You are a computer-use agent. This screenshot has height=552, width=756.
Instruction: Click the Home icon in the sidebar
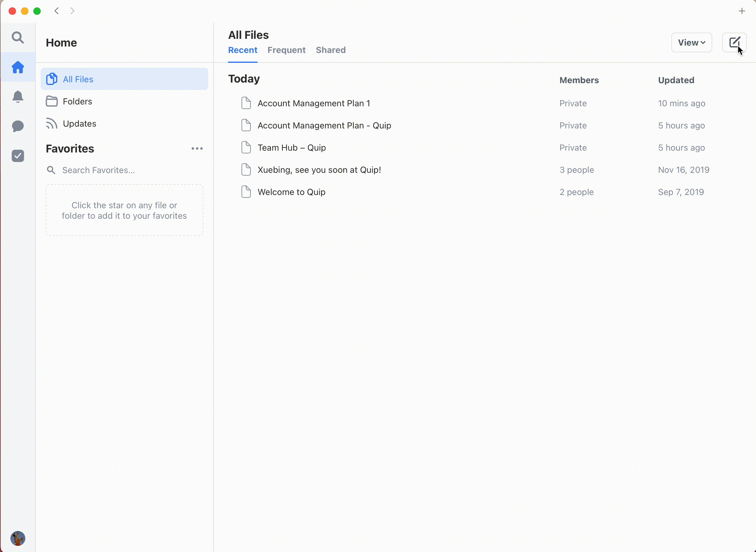18,67
